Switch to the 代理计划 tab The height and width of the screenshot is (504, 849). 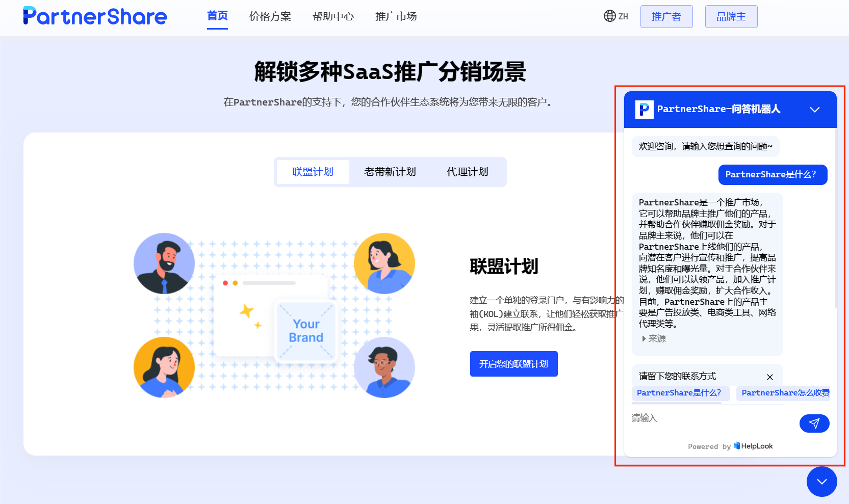click(x=467, y=172)
